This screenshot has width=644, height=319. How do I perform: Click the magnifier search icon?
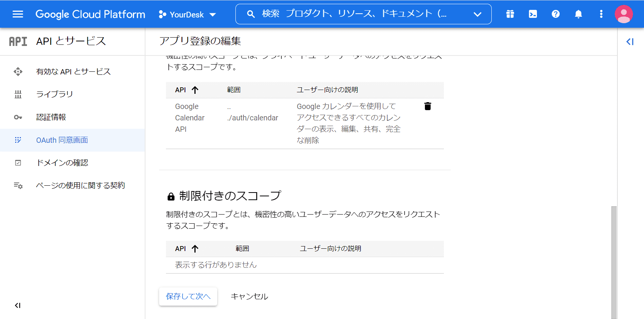pos(251,14)
